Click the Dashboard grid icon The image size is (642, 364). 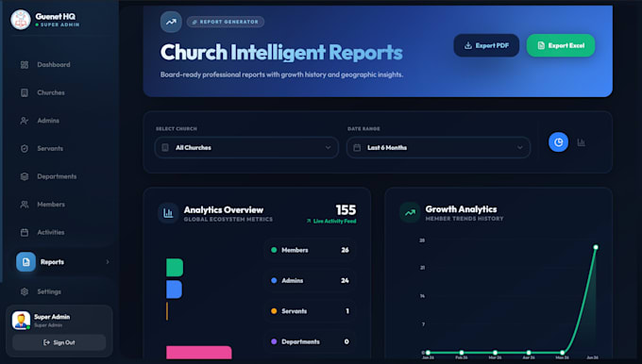[25, 65]
